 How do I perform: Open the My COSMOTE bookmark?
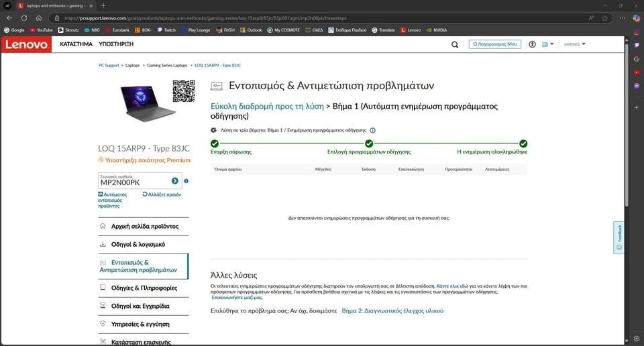(283, 30)
